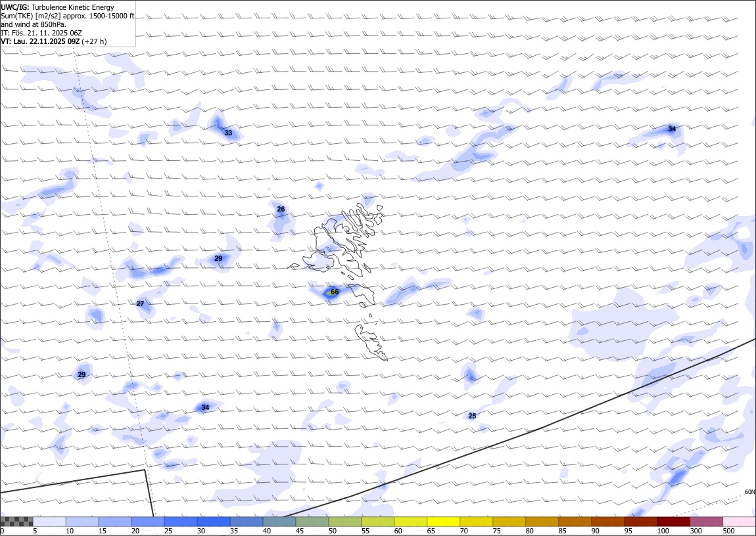Click the initial time "IT: Fös. 21. 11. 2025 06Z"

(x=42, y=33)
